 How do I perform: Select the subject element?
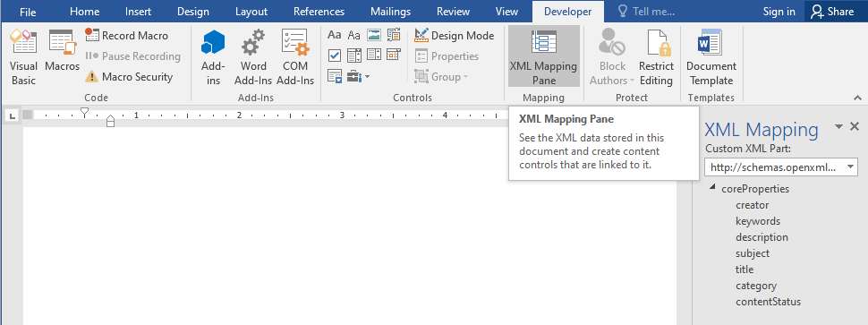click(x=753, y=253)
